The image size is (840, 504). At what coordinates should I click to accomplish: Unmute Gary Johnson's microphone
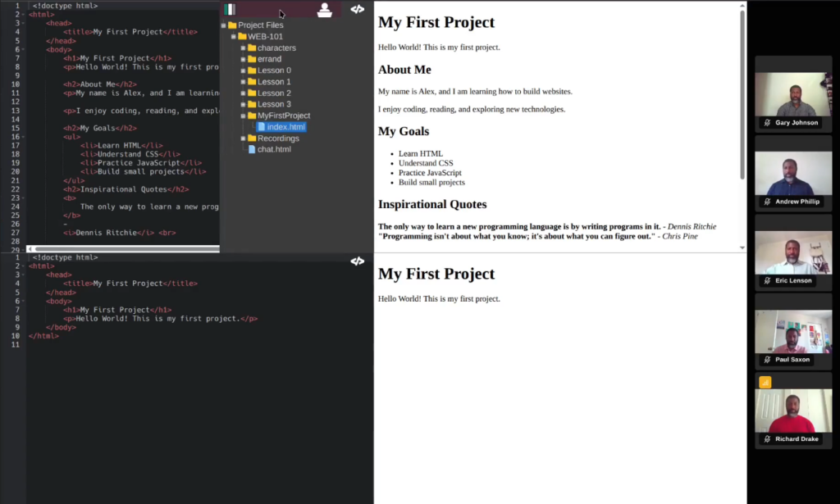tap(766, 123)
